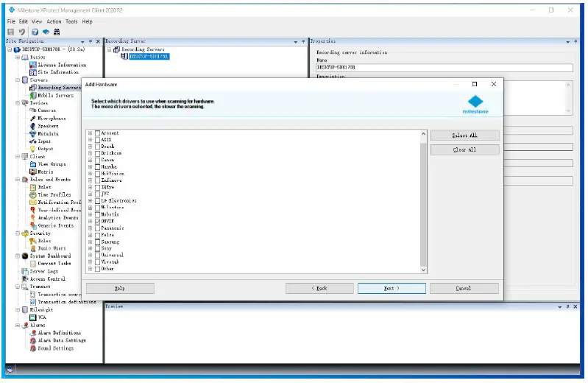Open the Action menu
The height and width of the screenshot is (383, 588).
click(54, 21)
